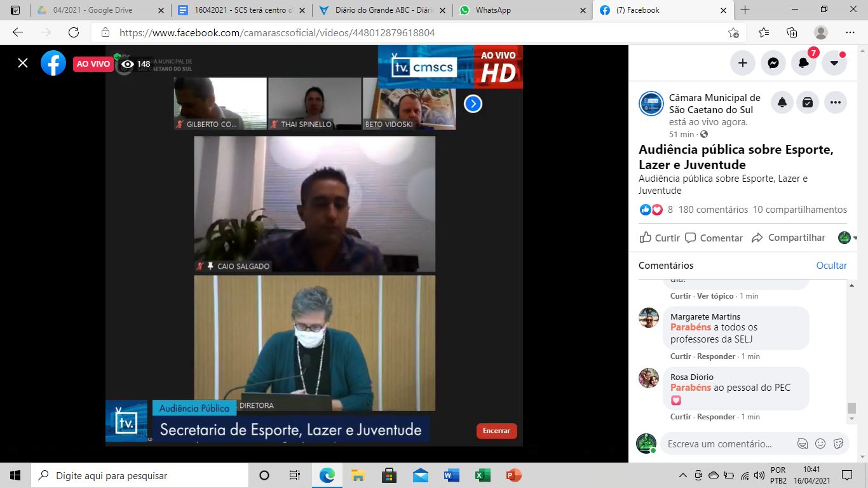Open the Messenger icon in Facebook header
The height and width of the screenshot is (488, 868).
tap(773, 63)
